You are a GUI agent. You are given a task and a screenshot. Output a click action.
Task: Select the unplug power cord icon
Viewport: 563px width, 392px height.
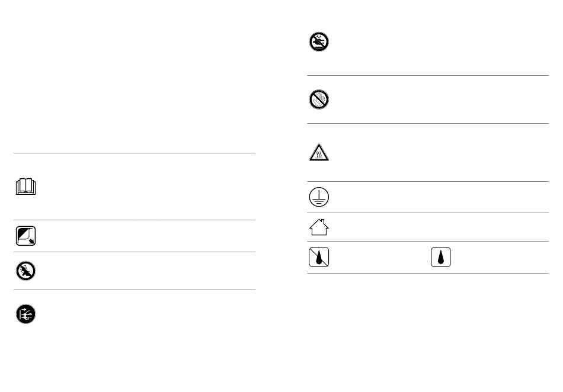(x=26, y=314)
